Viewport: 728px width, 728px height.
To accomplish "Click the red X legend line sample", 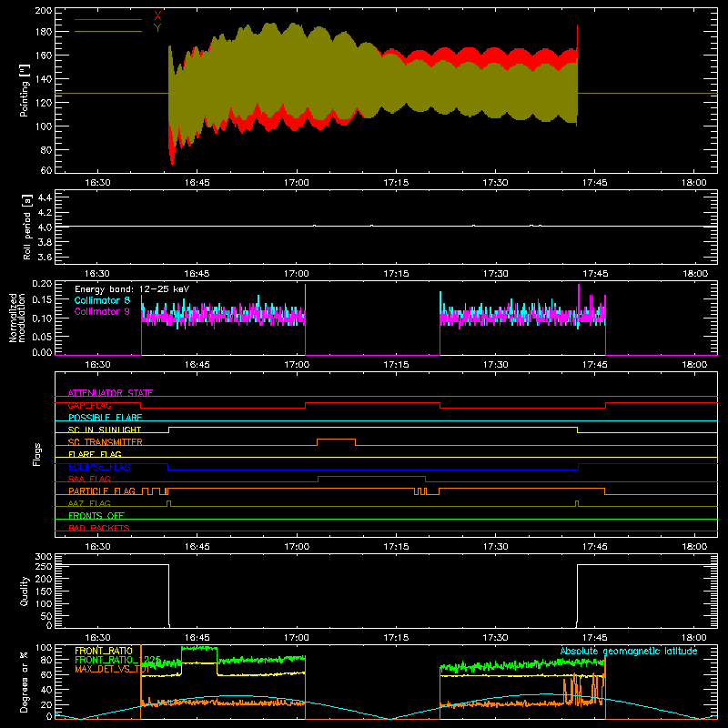I will [108, 19].
